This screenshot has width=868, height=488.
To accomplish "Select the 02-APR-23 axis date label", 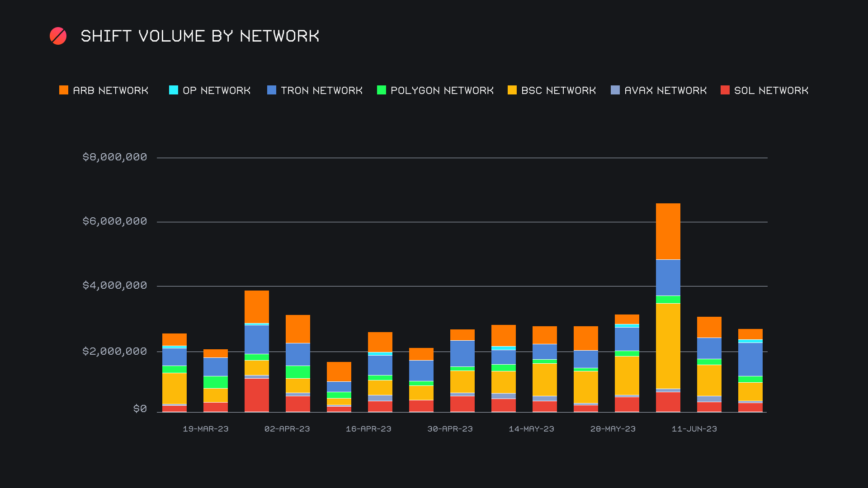I will 287,429.
